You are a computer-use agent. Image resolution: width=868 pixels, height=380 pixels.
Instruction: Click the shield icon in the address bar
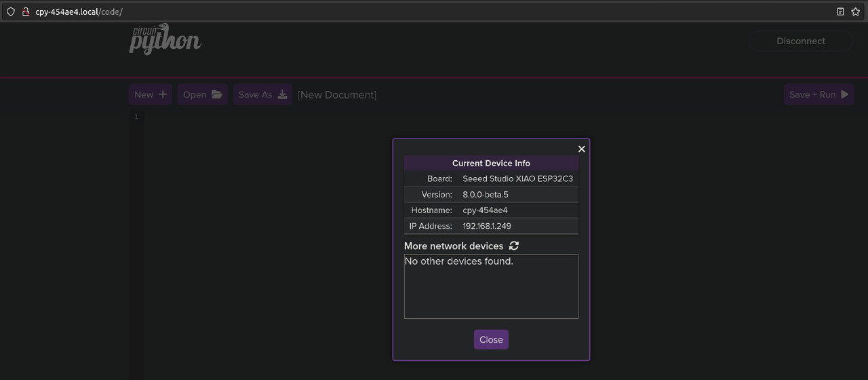[x=11, y=12]
